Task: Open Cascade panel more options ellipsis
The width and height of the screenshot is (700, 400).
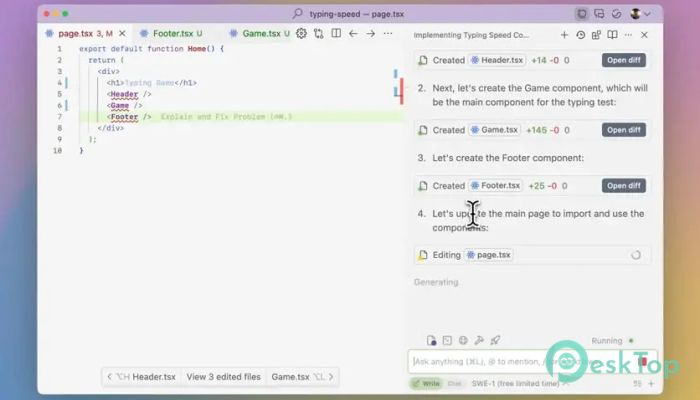Action: (x=628, y=35)
